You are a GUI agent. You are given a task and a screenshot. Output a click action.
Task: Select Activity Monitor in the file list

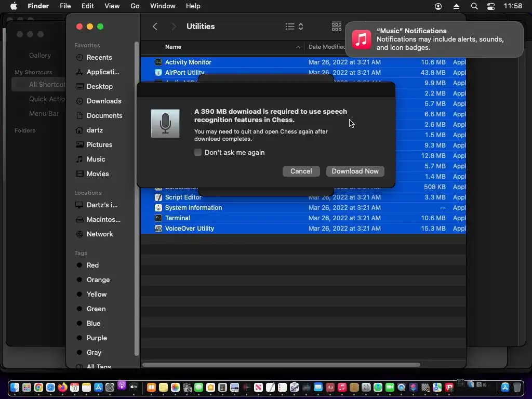(x=303, y=62)
